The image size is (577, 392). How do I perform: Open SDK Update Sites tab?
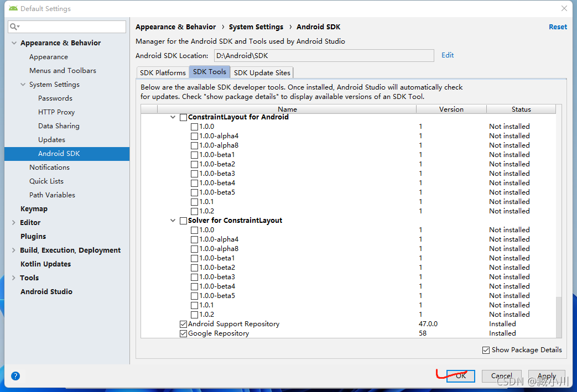(262, 72)
